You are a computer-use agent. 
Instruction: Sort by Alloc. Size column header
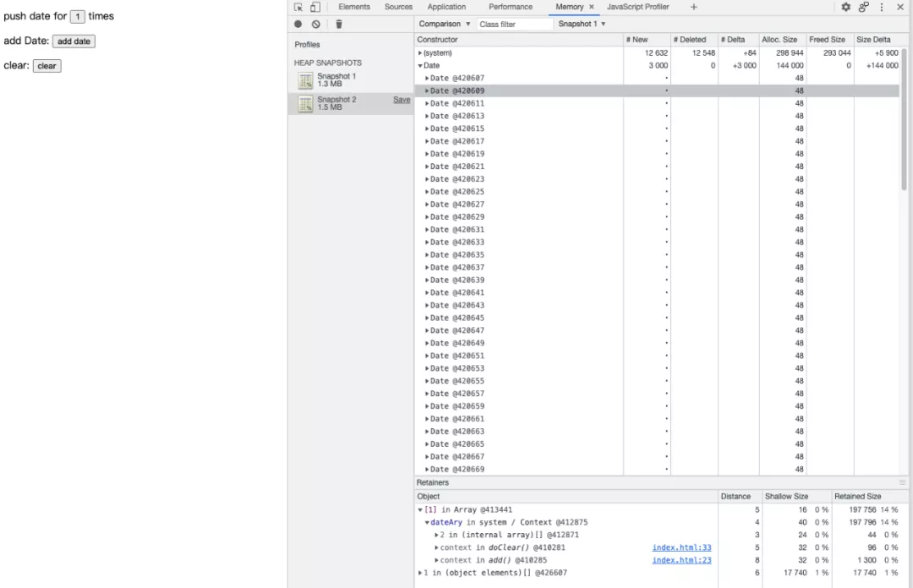(783, 40)
